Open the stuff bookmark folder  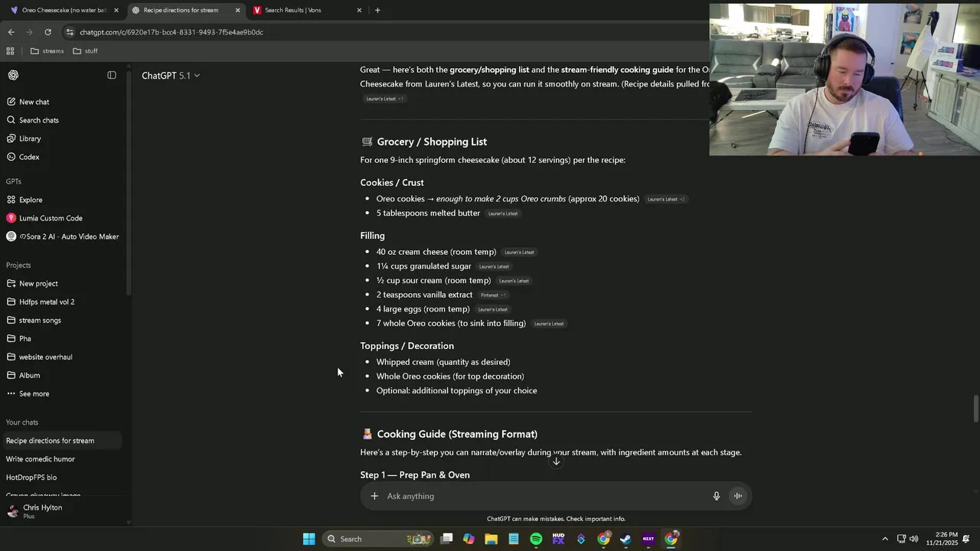(x=86, y=51)
